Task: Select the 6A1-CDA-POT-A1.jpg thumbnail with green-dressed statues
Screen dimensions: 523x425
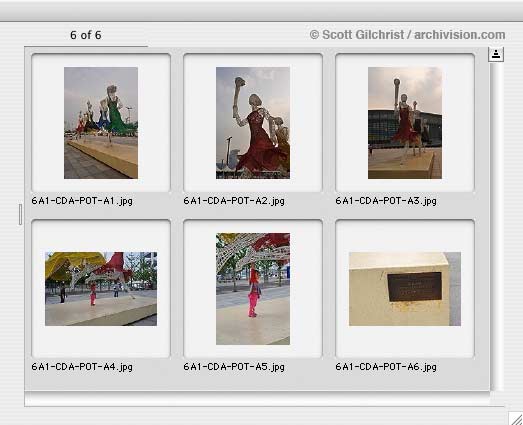Action: [101, 123]
